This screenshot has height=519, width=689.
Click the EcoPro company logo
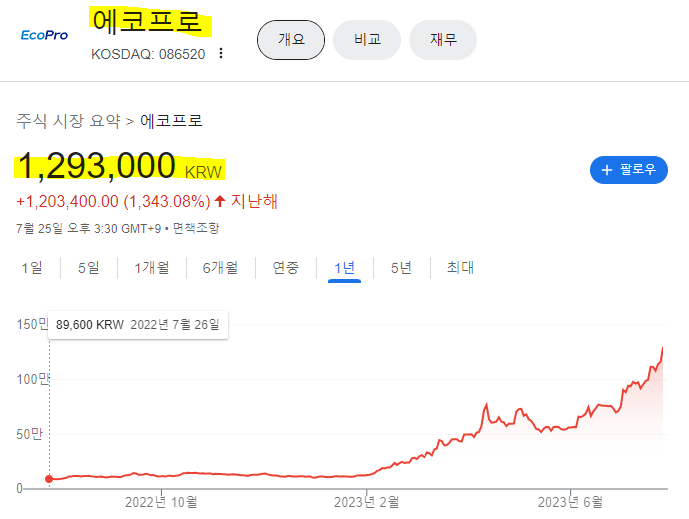44,35
